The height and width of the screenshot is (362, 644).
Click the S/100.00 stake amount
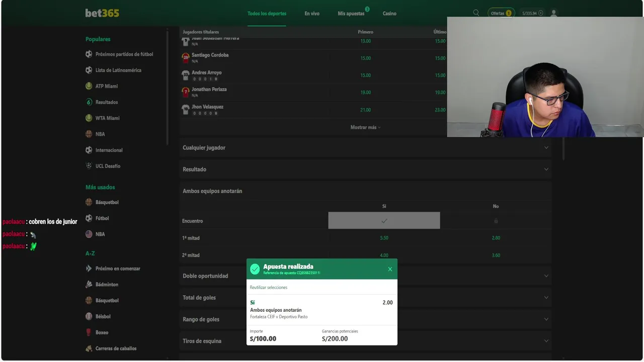263,339
